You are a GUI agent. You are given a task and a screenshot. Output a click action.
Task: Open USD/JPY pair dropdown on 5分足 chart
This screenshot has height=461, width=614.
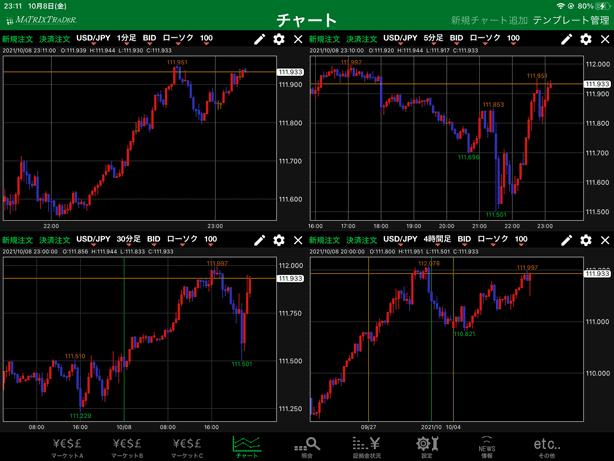pyautogui.click(x=400, y=38)
